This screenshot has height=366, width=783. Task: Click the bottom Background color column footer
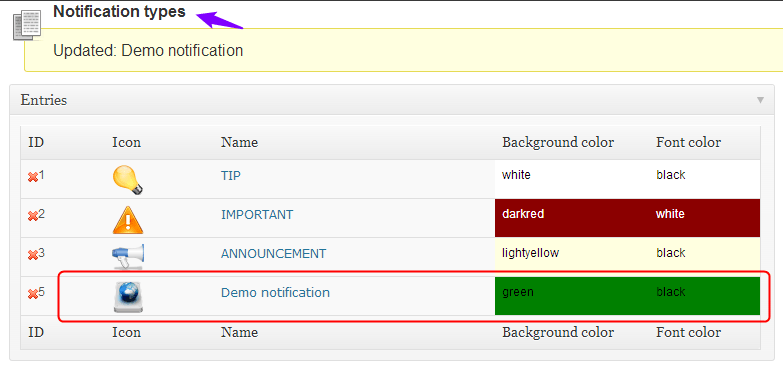(558, 333)
